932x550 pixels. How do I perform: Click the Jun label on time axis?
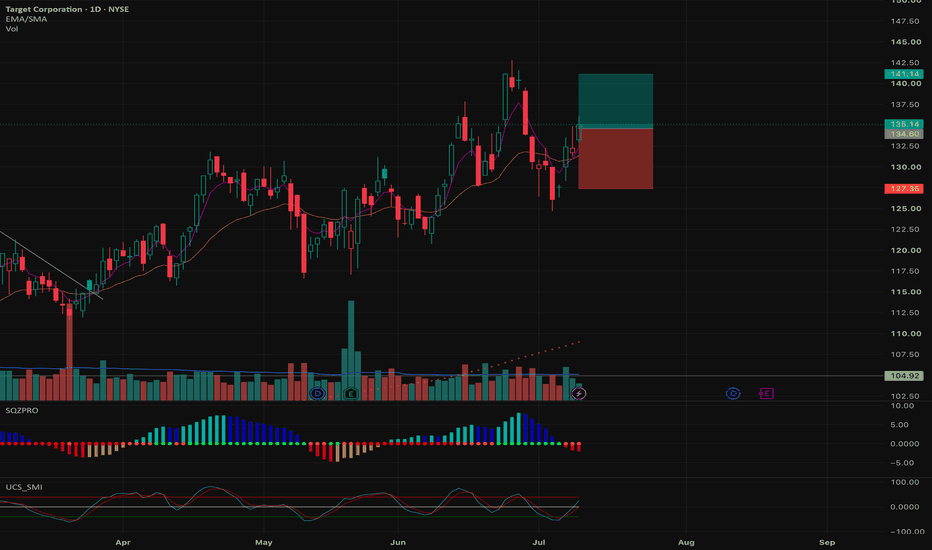point(398,542)
